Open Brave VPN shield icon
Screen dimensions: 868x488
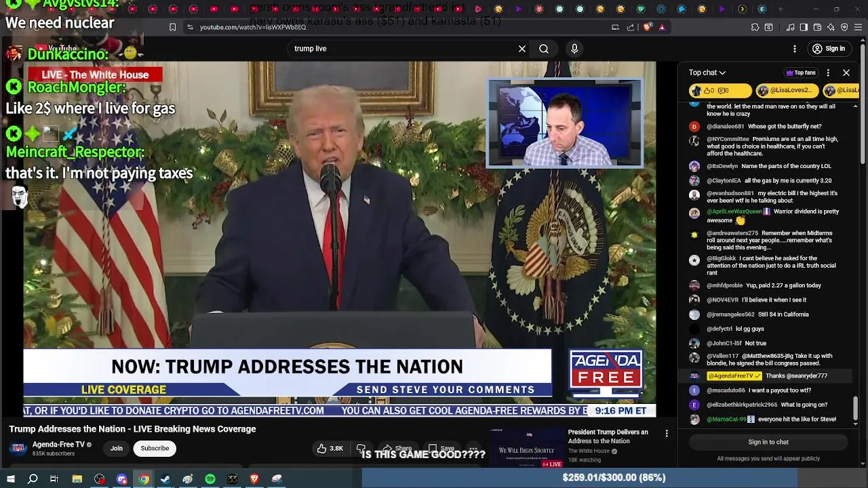844,27
